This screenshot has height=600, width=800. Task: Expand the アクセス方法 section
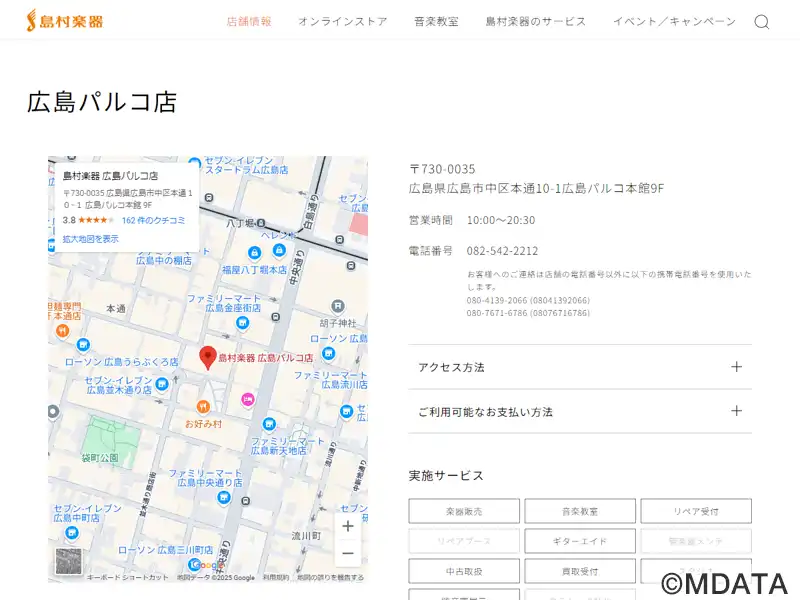[x=580, y=367]
